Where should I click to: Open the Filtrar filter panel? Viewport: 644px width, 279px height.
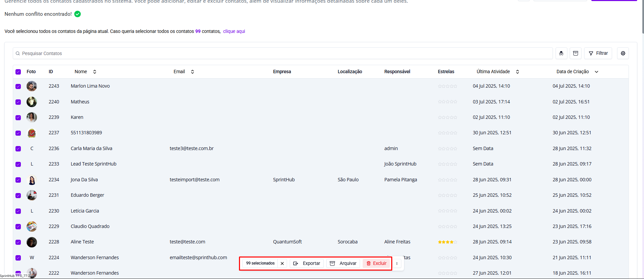tap(598, 53)
